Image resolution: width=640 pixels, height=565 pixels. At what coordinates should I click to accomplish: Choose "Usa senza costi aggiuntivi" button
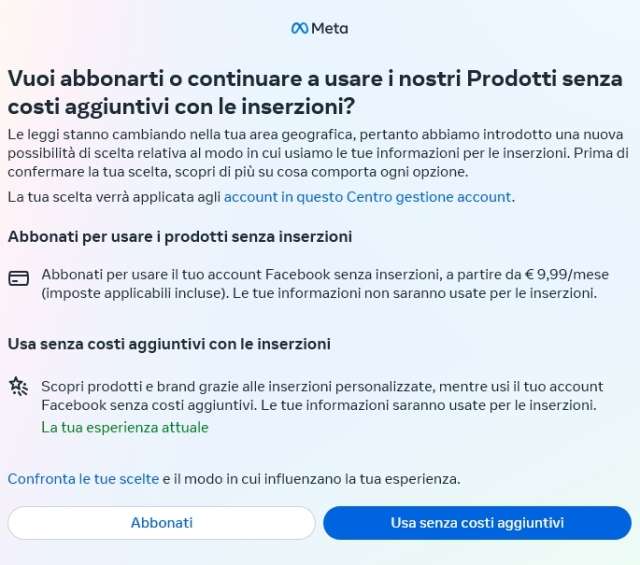pyautogui.click(x=477, y=523)
